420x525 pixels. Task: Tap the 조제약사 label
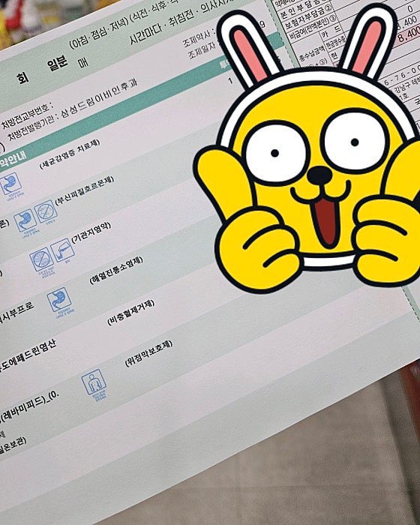[198, 37]
